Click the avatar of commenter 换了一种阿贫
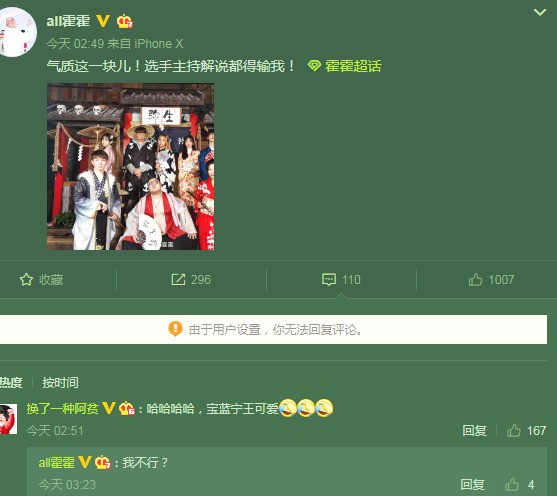 click(x=9, y=419)
